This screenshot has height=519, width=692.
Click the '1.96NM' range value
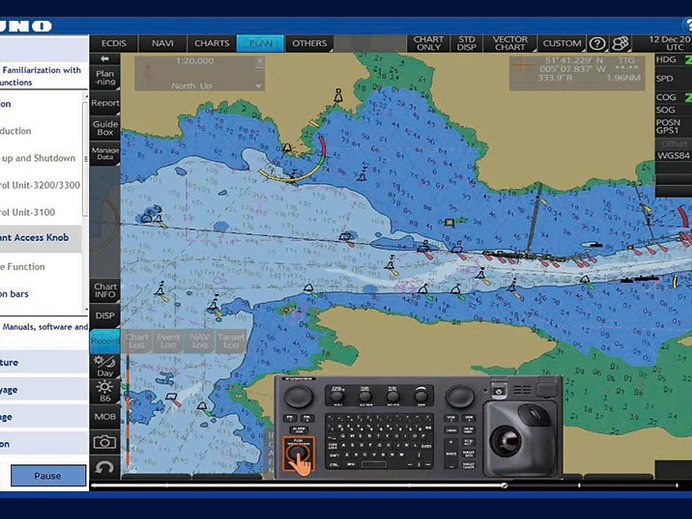(x=622, y=78)
